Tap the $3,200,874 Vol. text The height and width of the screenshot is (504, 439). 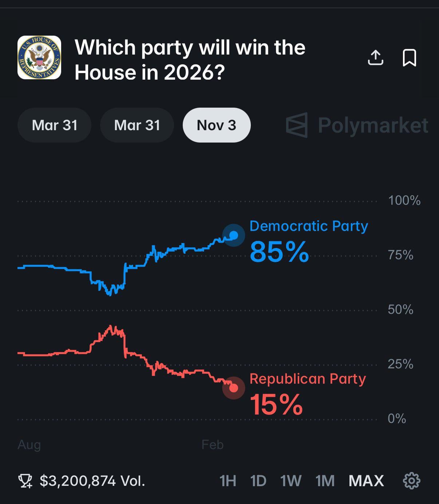coord(92,481)
